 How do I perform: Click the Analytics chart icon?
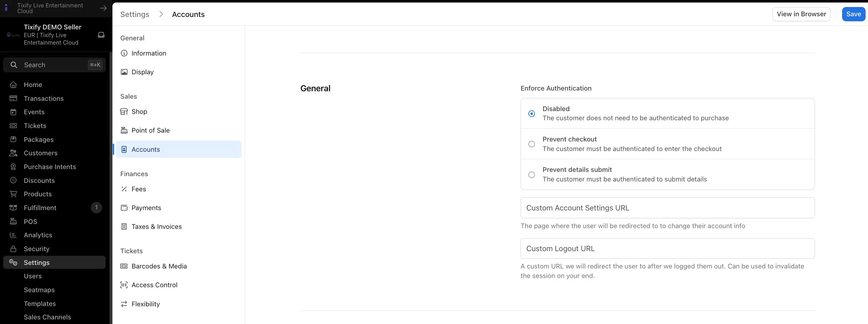click(13, 235)
